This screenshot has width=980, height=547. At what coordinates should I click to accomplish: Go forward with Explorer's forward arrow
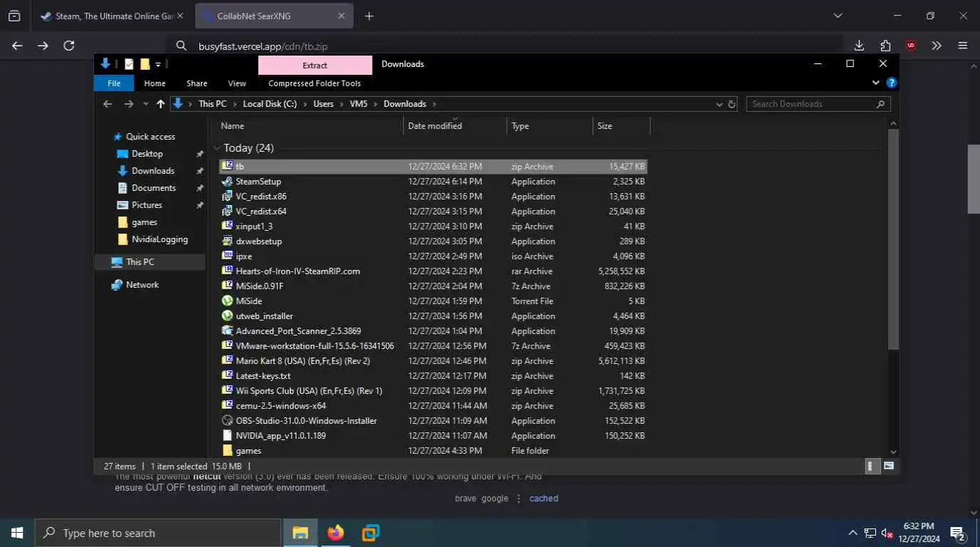click(x=129, y=104)
